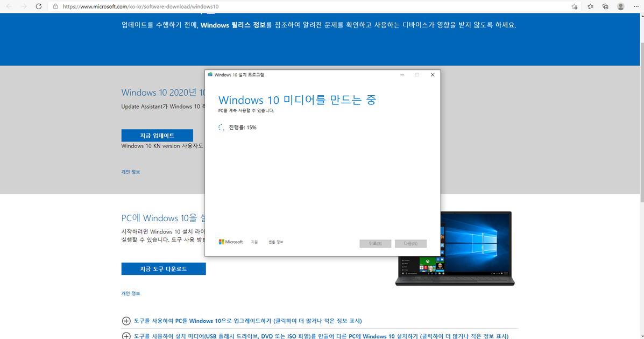The image size is (644, 339).
Task: Open the user profile avatar icon
Action: click(x=620, y=6)
